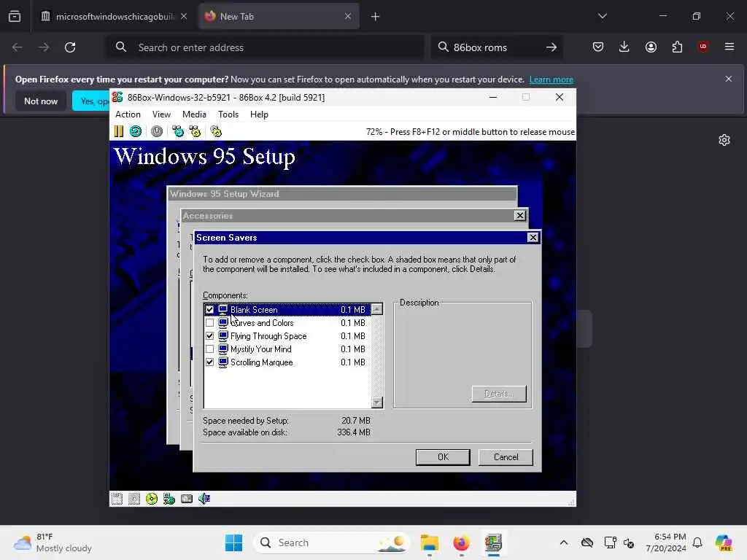Open new tab page settings gear

coord(724,140)
